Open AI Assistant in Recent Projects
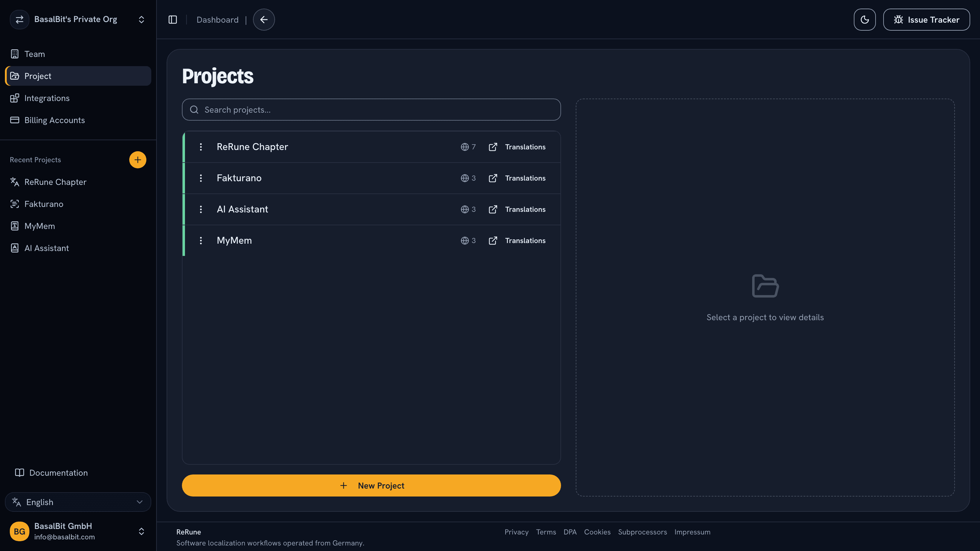 click(78, 248)
